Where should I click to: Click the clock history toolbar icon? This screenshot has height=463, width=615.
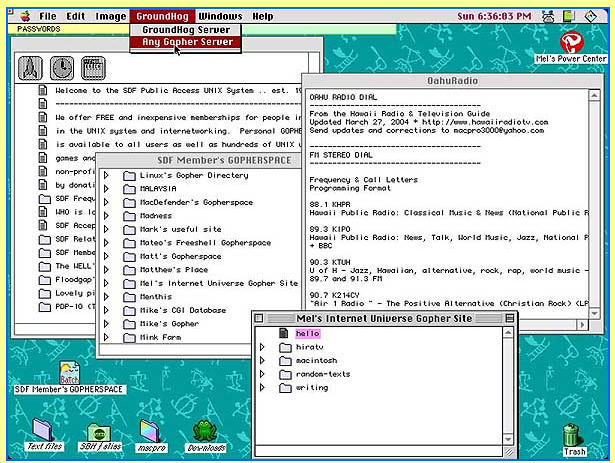(62, 68)
